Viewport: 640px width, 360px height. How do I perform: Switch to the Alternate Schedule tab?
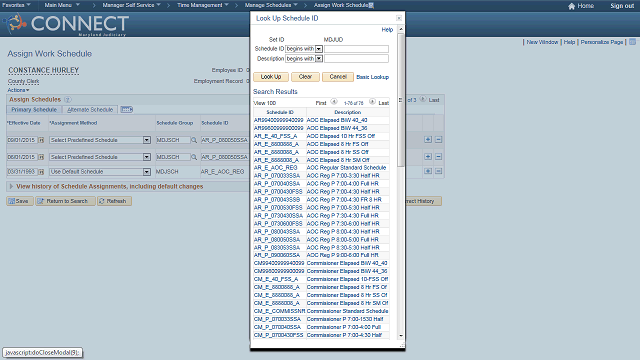pos(90,109)
